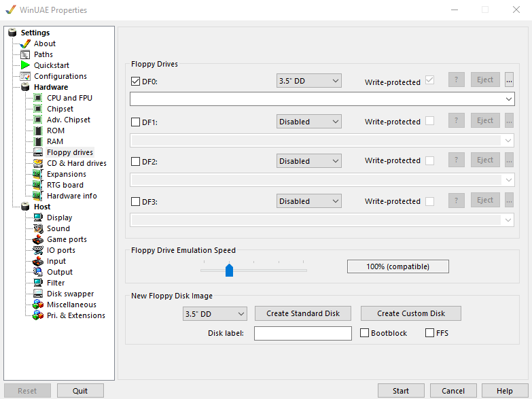Click the Hardware info card icon
This screenshot has height=399, width=532.
click(x=37, y=196)
